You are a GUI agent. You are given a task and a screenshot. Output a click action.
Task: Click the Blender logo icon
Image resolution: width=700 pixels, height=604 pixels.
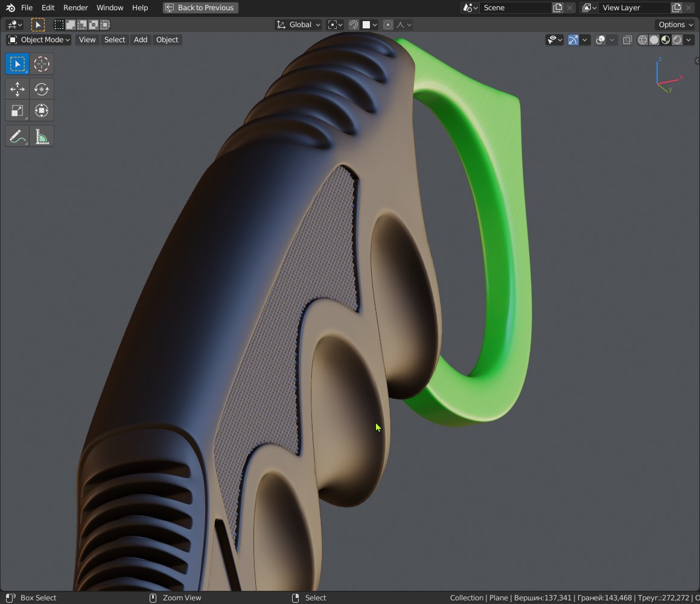10,8
